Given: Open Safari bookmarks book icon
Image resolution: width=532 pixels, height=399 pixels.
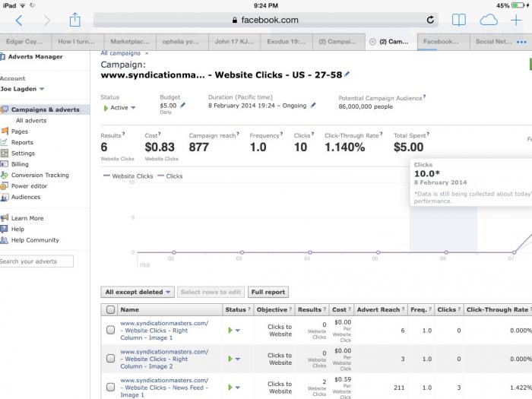Looking at the screenshot, I should [x=459, y=20].
